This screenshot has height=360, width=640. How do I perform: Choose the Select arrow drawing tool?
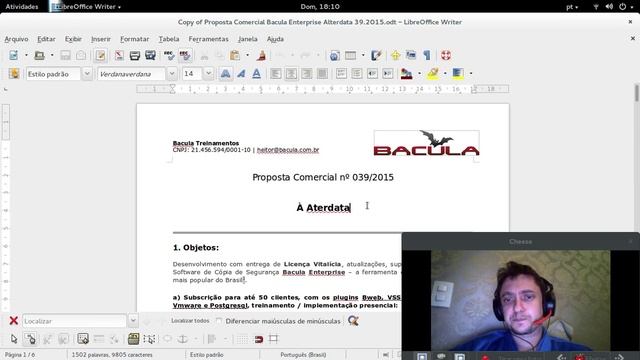[14, 339]
